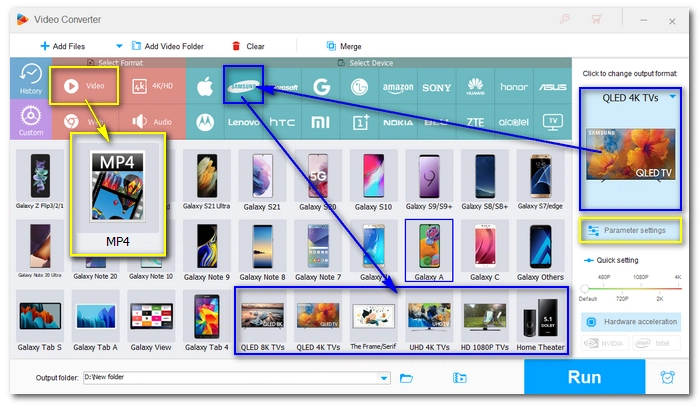Open output folder location icon
The image size is (700, 405).
(x=459, y=378)
